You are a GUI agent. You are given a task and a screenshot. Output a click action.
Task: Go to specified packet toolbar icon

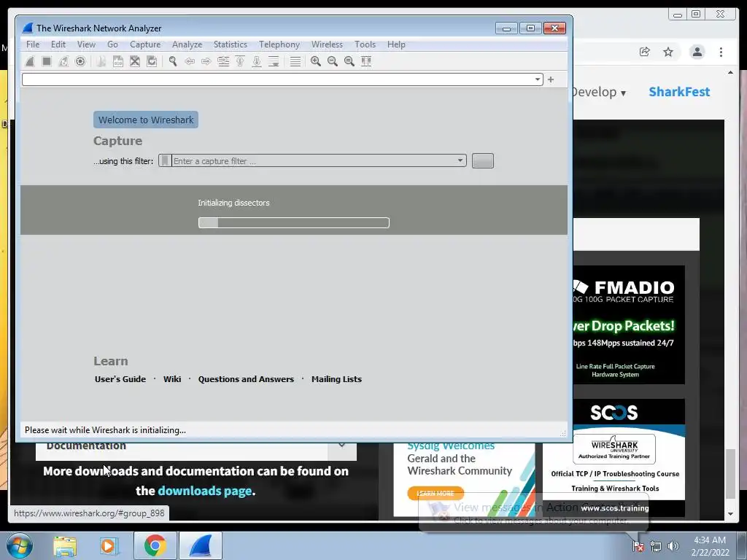tap(223, 61)
